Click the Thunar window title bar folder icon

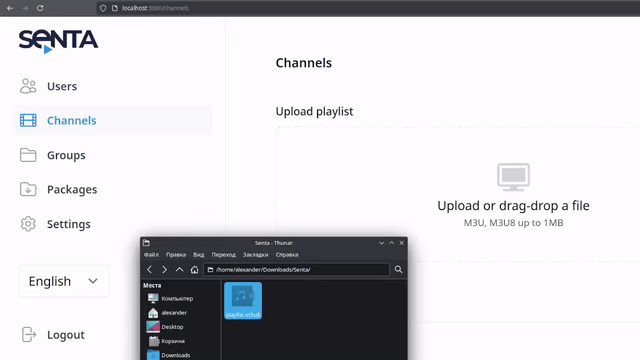click(x=146, y=243)
